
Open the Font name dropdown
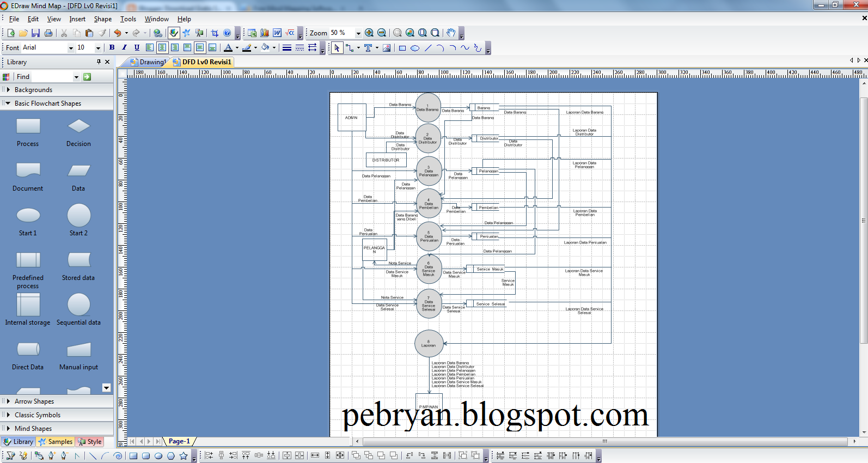71,48
